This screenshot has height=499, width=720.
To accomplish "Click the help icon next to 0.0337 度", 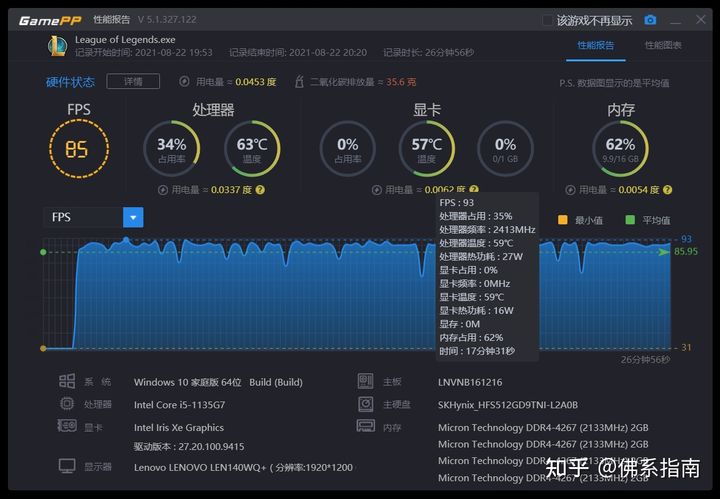I will (260, 190).
